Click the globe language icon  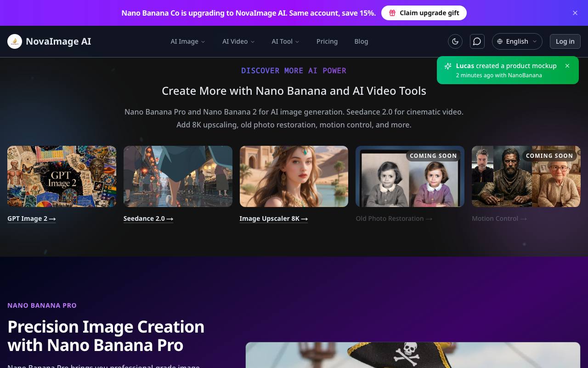click(500, 41)
